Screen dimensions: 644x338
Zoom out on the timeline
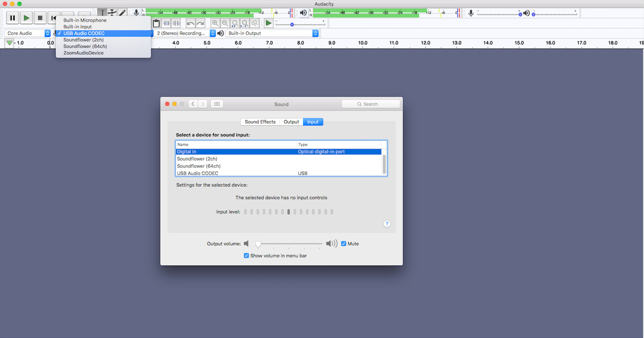225,23
